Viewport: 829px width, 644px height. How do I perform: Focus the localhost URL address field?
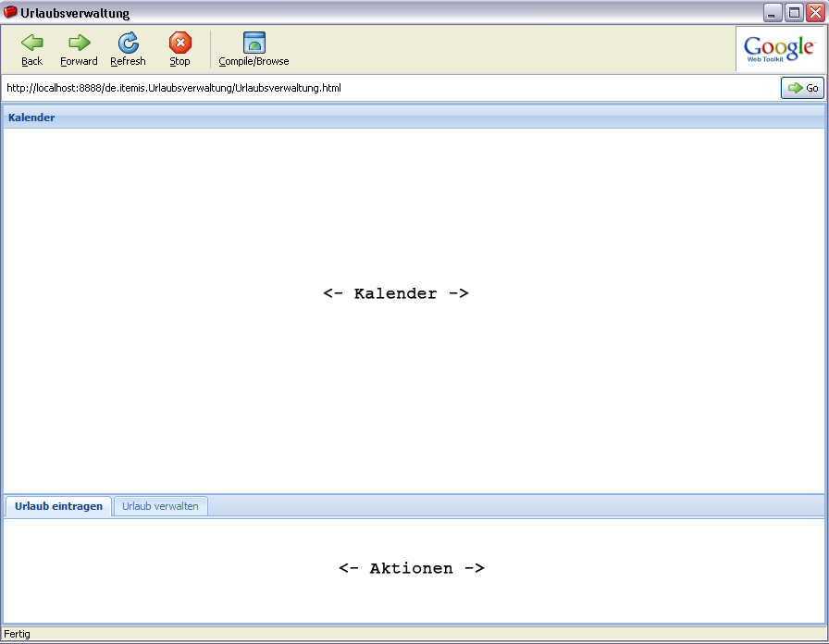[x=389, y=88]
